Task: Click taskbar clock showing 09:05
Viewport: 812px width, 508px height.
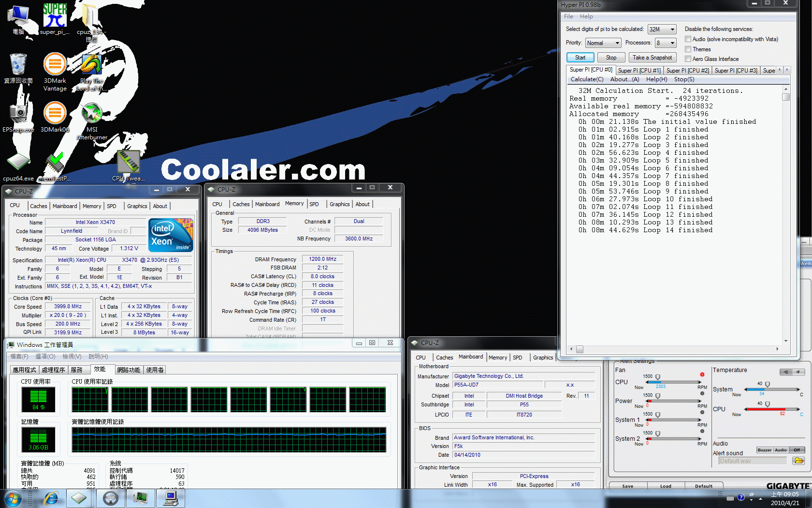Action: [784, 498]
